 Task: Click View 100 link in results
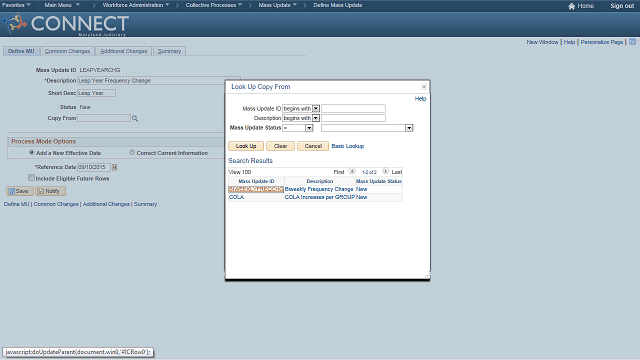(240, 172)
